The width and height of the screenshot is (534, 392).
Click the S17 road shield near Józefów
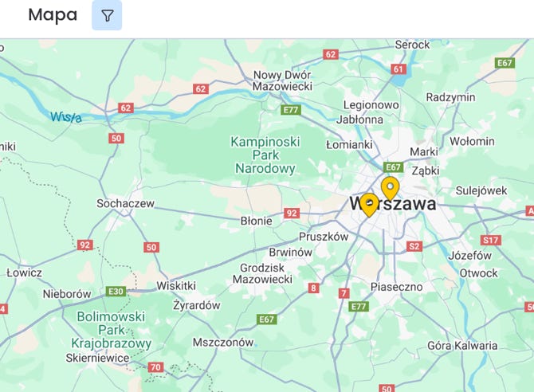[491, 240]
